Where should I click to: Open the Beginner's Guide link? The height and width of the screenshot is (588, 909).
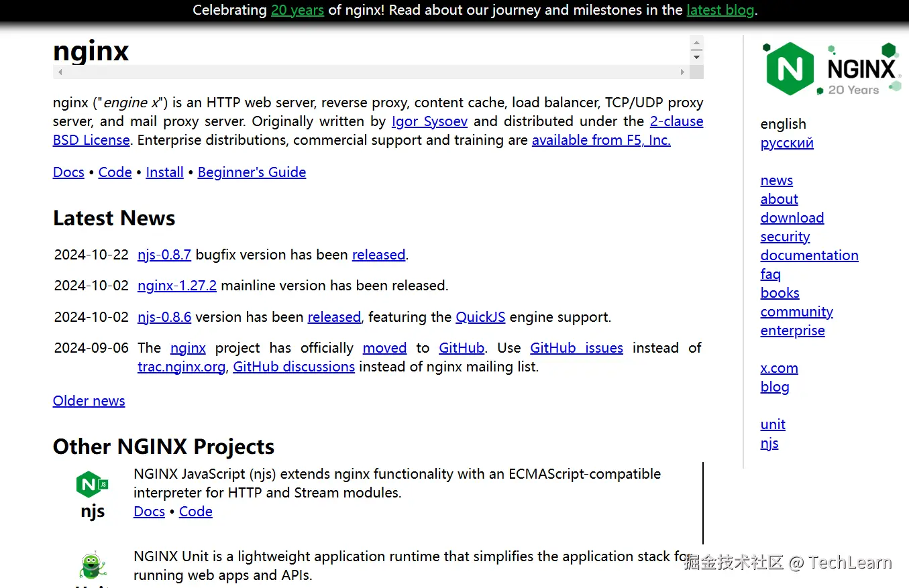pyautogui.click(x=252, y=172)
